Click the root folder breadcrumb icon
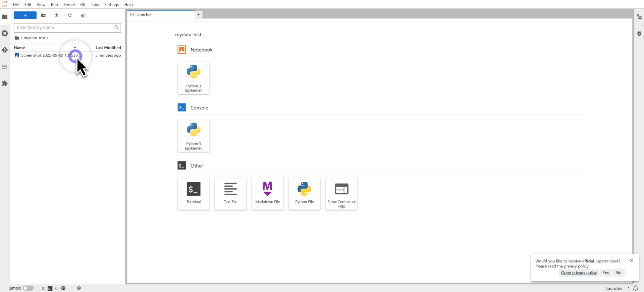This screenshot has width=644, height=292. pyautogui.click(x=17, y=38)
